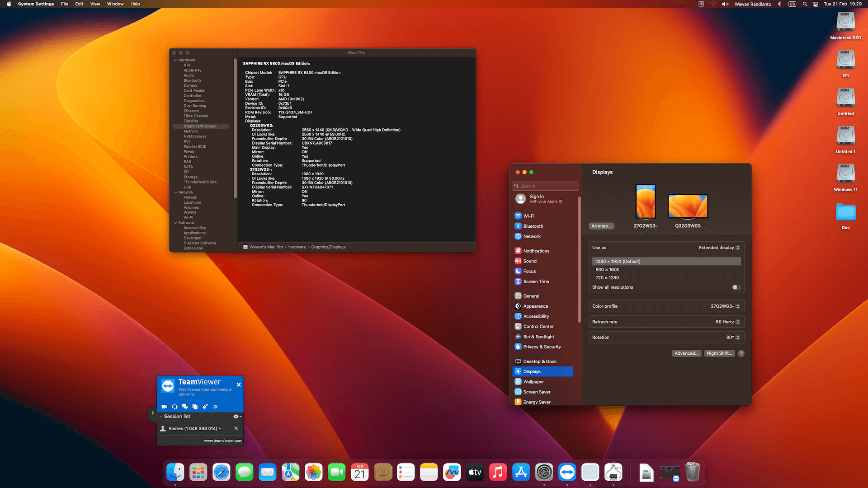Click the Displays help question mark button

click(x=741, y=353)
